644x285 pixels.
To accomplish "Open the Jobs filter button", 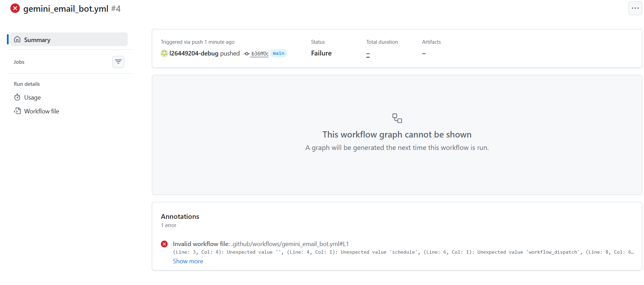I will (118, 62).
